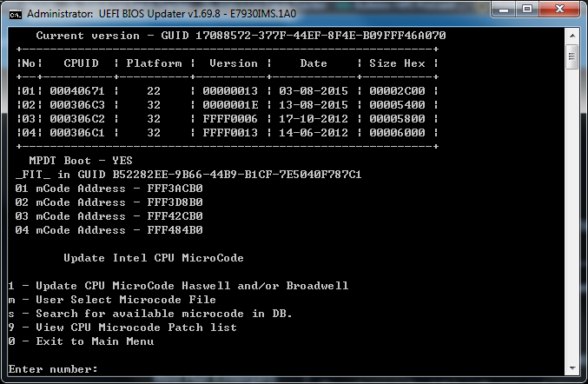
Task: Click the _FIT_ in GUID line
Action: pyautogui.click(x=188, y=175)
